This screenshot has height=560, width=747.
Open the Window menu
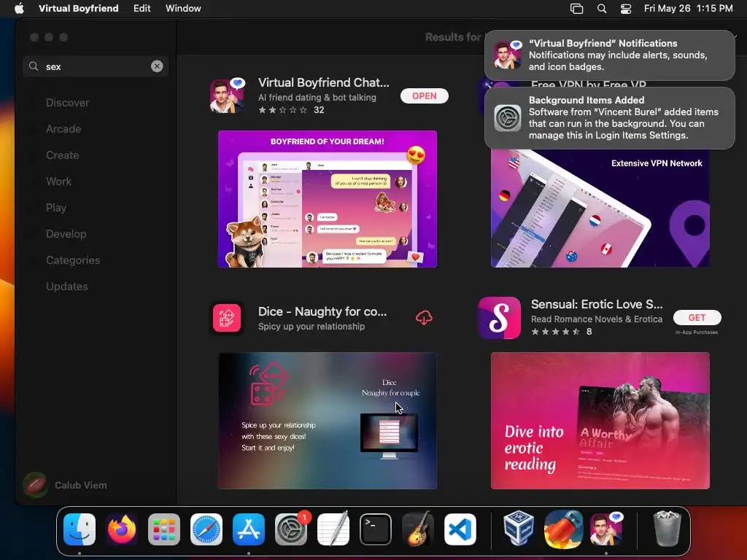[183, 9]
